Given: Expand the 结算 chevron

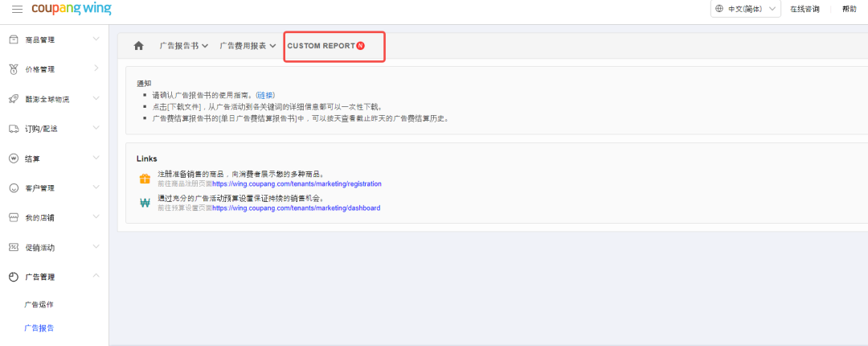Looking at the screenshot, I should point(96,158).
